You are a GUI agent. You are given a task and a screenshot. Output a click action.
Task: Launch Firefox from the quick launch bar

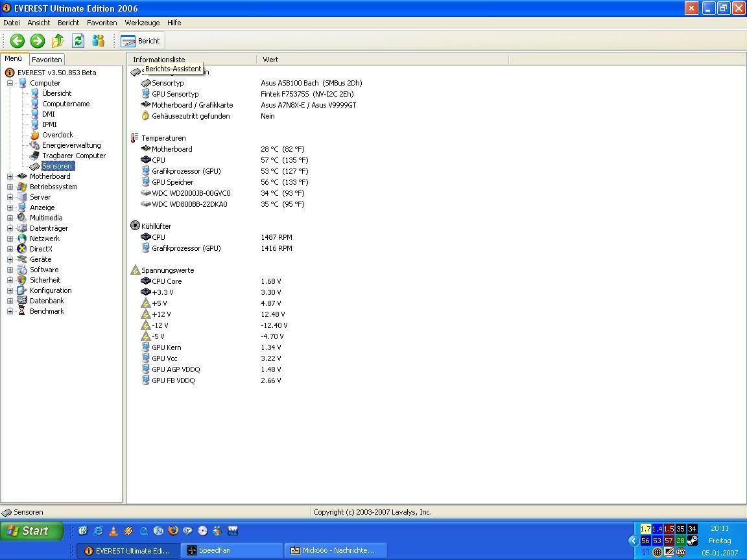[173, 530]
